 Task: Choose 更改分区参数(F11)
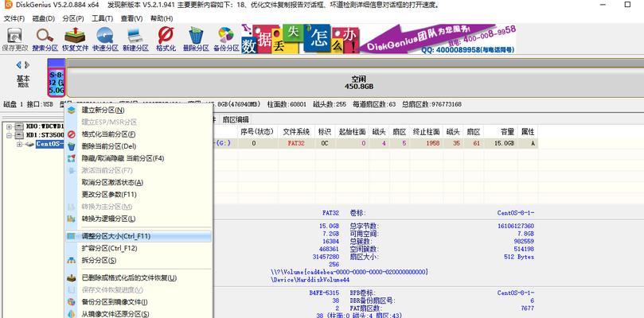coord(139,195)
